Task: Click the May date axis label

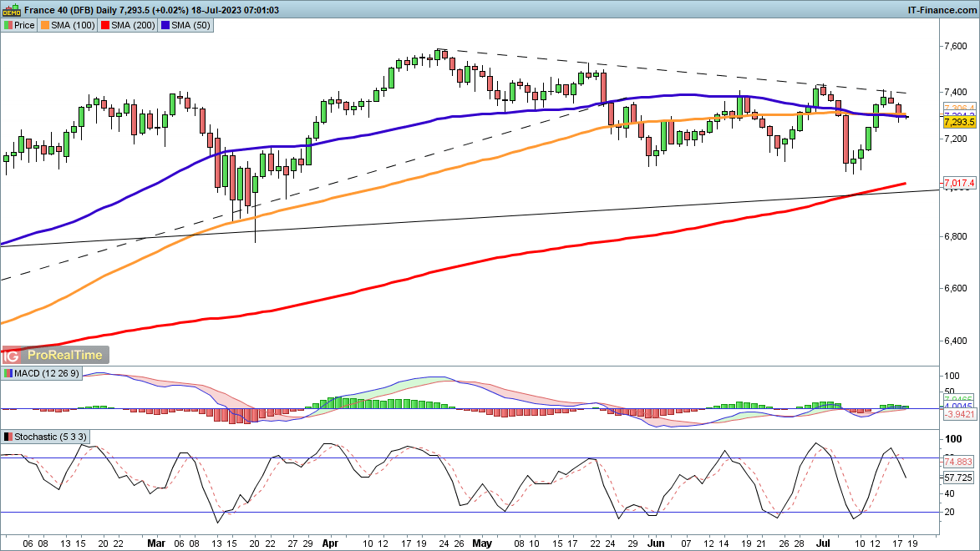Action: [482, 543]
